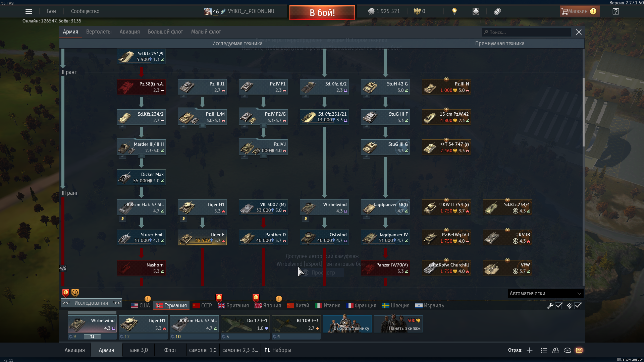644x362 pixels.
Task: Select Do 17 E-1 crew slot
Action: pos(245,324)
